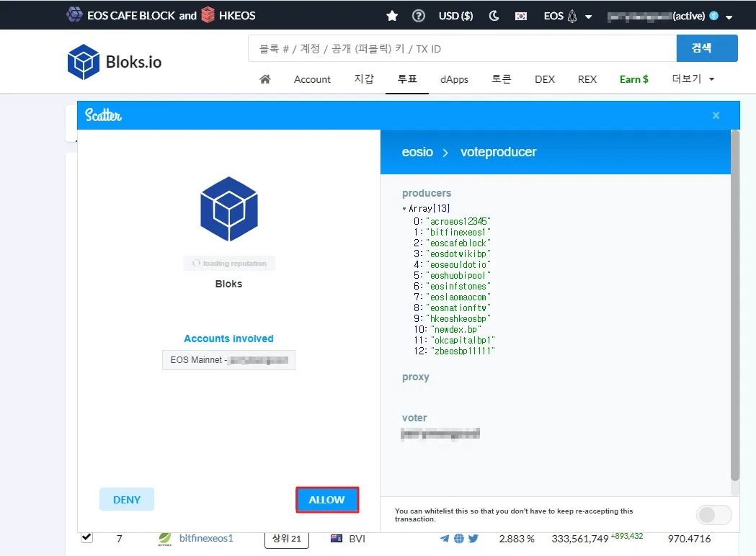Viewport: 756px width, 556px height.
Task: Click the favorites star icon
Action: point(392,16)
